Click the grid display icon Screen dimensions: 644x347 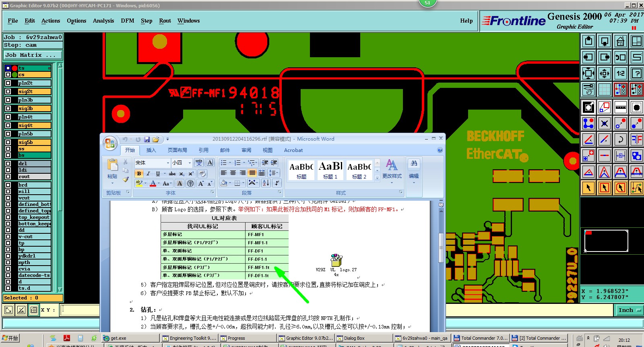(x=605, y=89)
